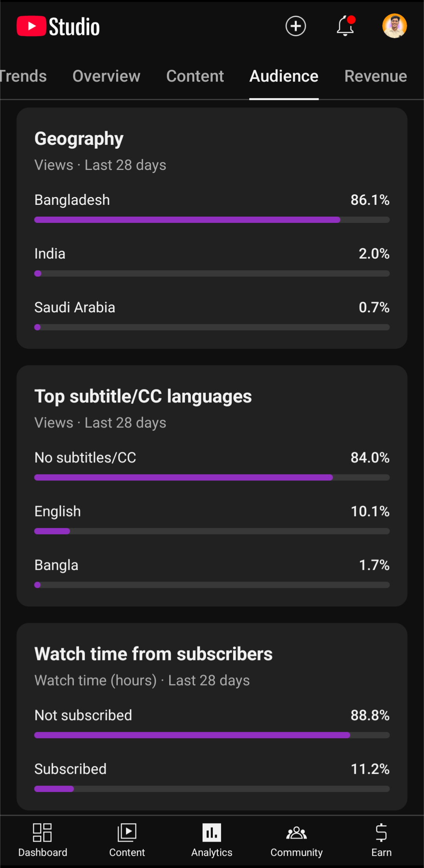Screen dimensions: 424x868
Task: Switch to the Revenue tab
Action: tap(376, 76)
